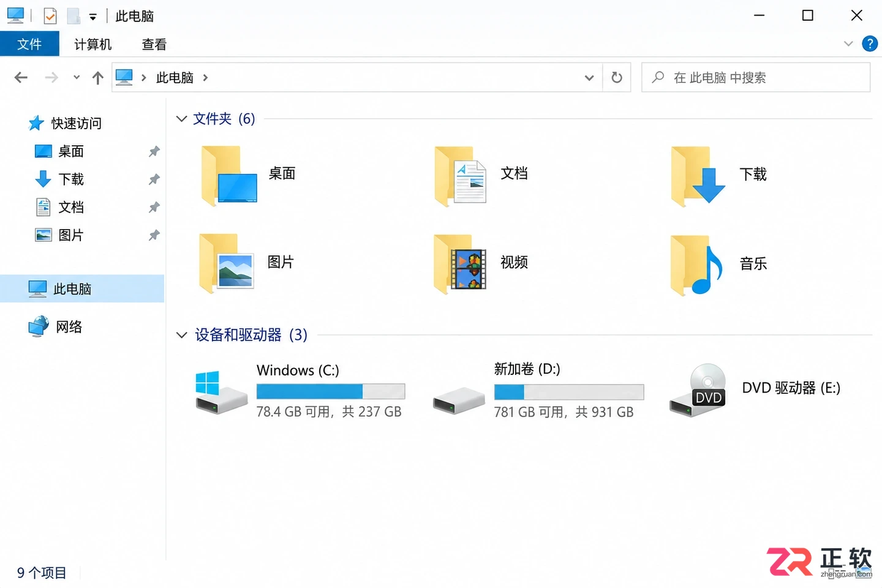Image resolution: width=882 pixels, height=588 pixels.
Task: Open the address bar history dropdown
Action: [x=589, y=78]
